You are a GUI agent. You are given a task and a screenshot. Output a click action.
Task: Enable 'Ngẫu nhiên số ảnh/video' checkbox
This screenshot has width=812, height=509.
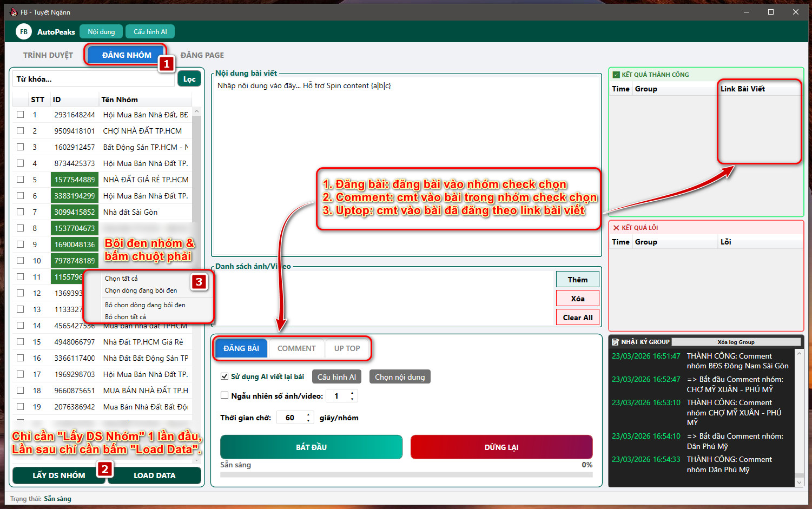[x=225, y=395]
